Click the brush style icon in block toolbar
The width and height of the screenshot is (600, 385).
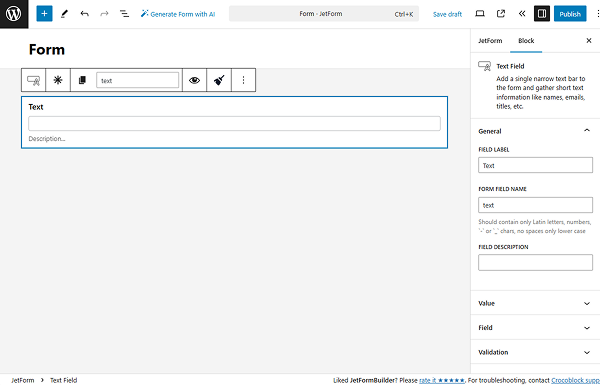point(219,80)
